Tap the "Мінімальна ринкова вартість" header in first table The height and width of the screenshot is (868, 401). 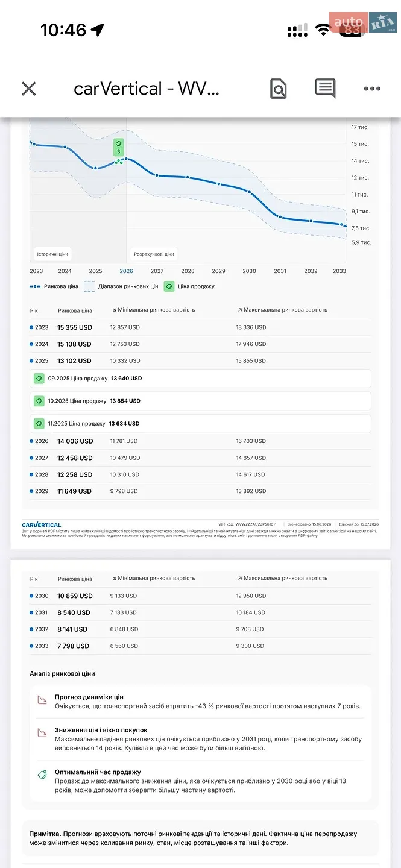click(154, 310)
